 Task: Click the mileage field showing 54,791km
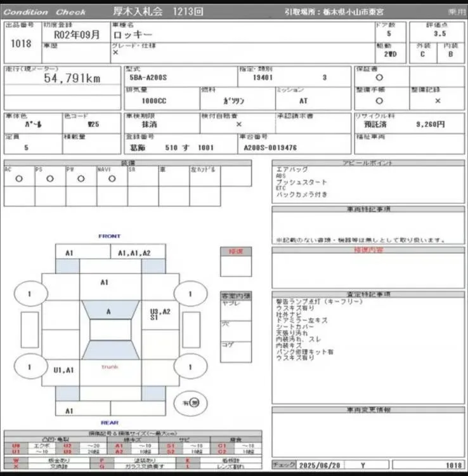(63, 78)
